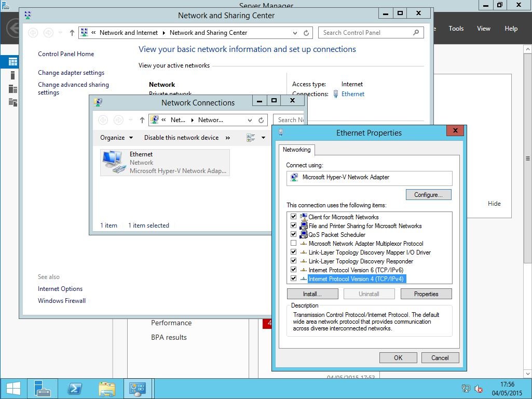The image size is (532, 399).
Task: Click the Windows Start button
Action: coord(13,389)
